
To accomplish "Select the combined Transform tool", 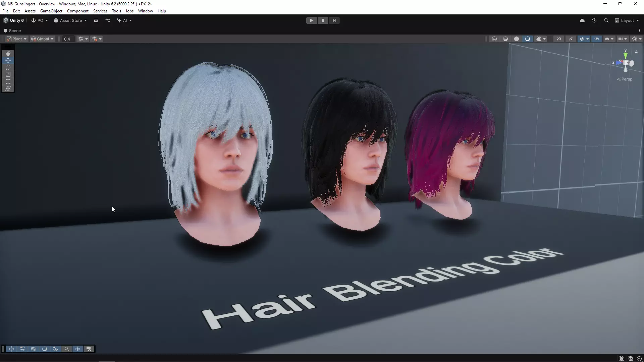I will click(8, 88).
